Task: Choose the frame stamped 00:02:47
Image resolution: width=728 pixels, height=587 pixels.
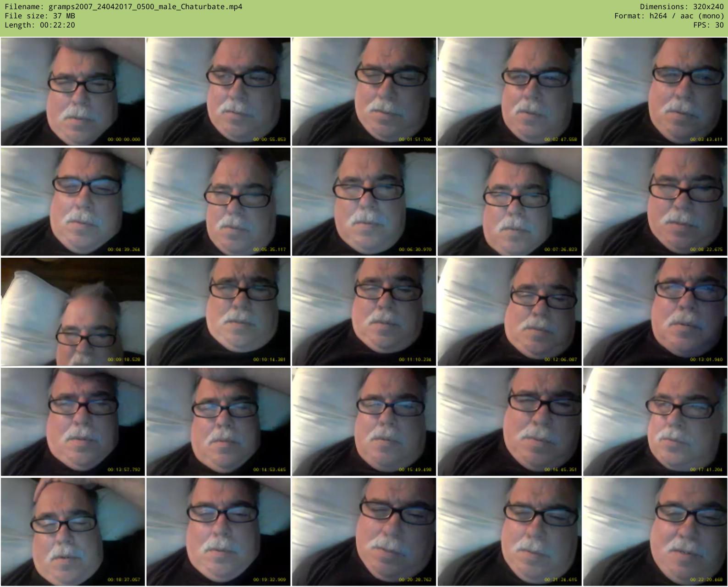Action: pos(509,92)
